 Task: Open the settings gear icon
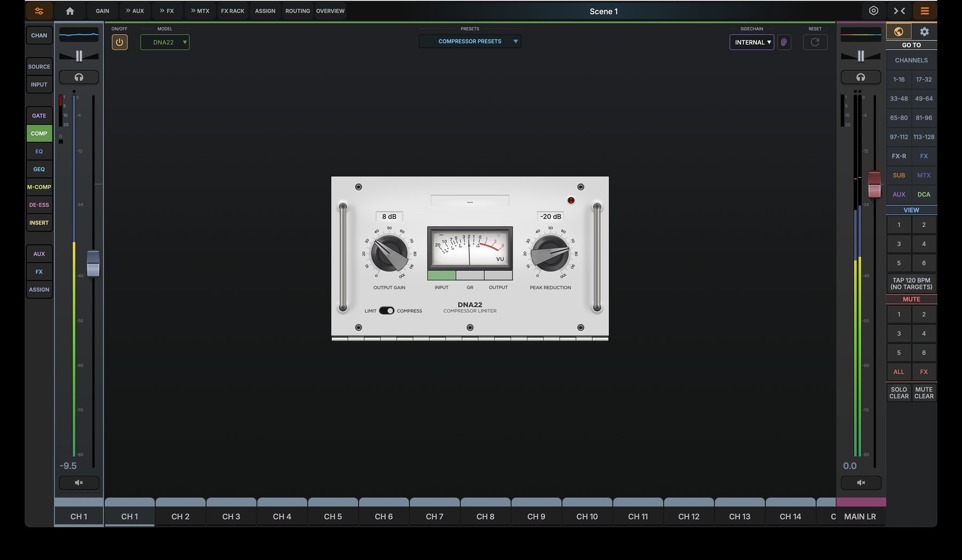(x=924, y=32)
